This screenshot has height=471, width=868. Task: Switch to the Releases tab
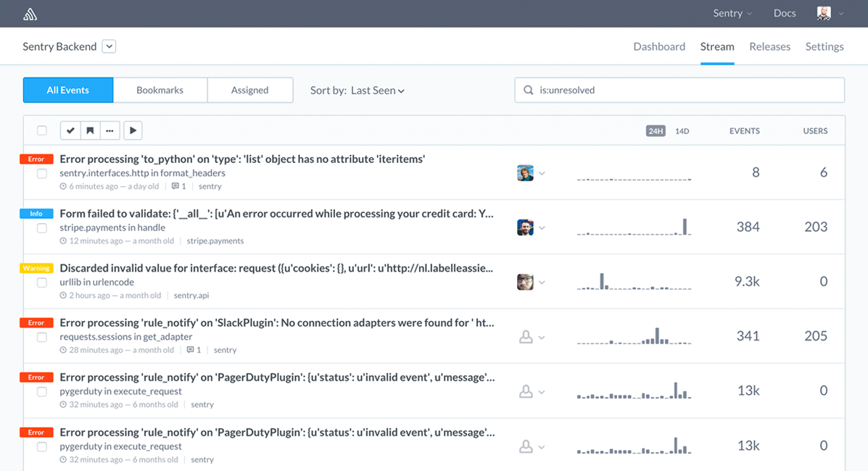coord(769,46)
